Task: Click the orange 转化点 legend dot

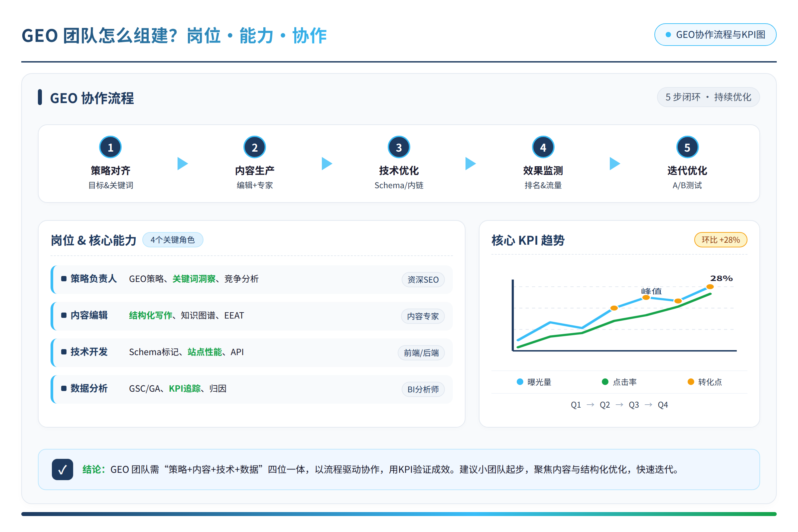Action: [691, 382]
